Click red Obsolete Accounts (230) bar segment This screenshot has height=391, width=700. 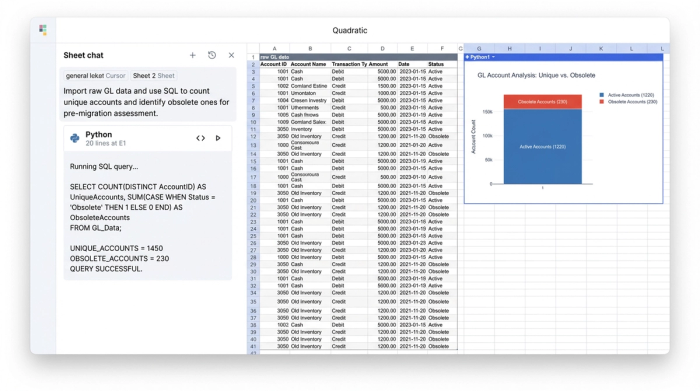coord(542,102)
